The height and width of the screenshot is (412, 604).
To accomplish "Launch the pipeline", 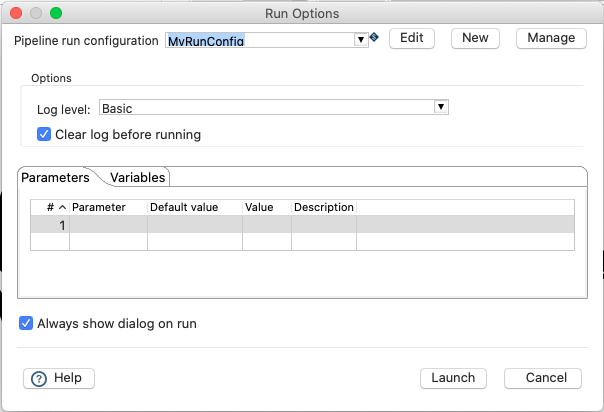I will 453,378.
